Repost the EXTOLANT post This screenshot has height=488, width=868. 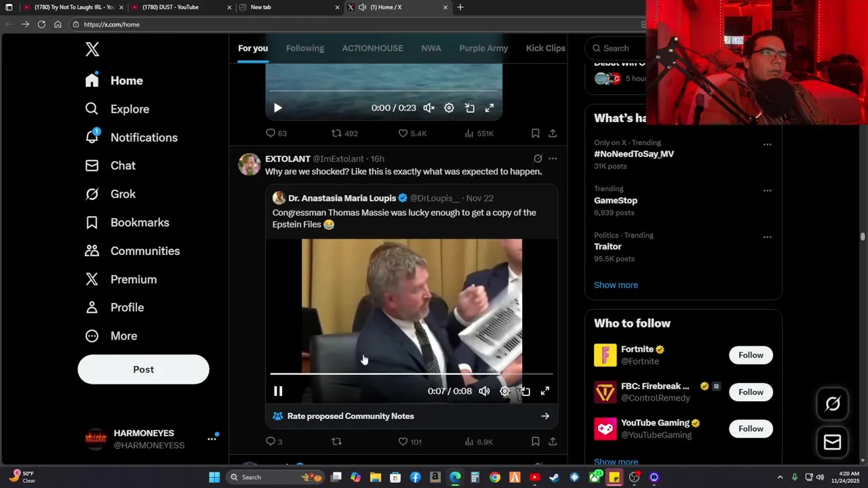(336, 442)
